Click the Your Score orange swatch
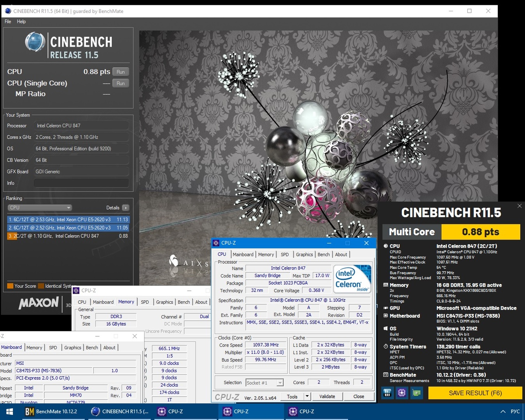Screen dimensions: 525x420 10,286
